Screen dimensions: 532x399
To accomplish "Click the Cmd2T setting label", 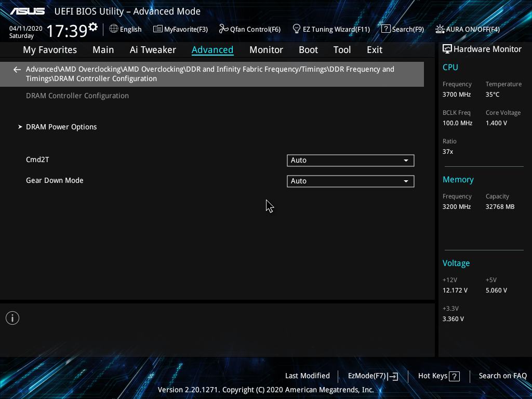I will point(37,159).
